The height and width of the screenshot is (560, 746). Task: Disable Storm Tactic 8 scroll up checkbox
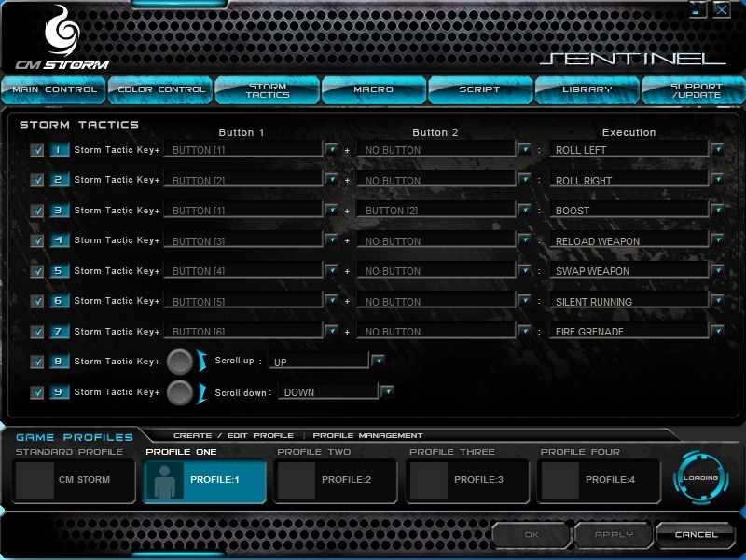pos(36,362)
